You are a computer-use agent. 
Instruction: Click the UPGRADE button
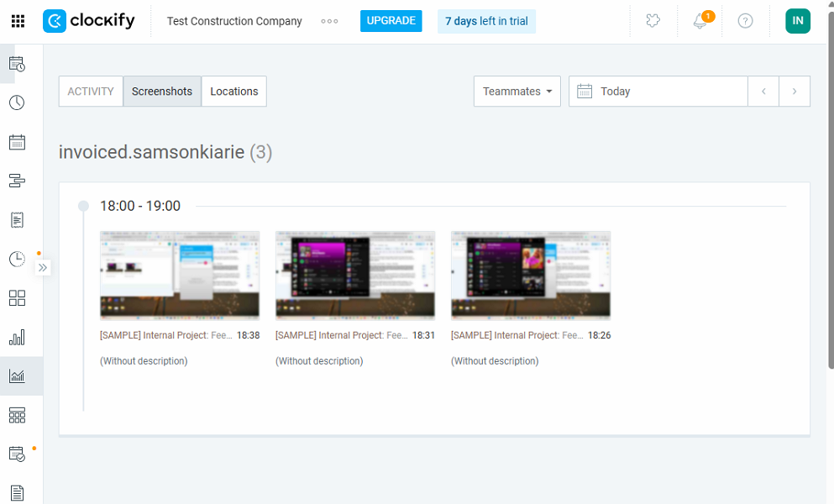coord(391,20)
